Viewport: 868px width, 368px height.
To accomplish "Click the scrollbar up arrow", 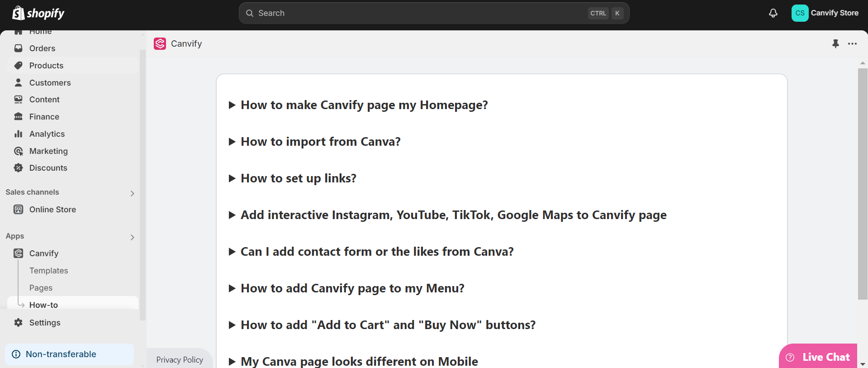I will point(863,63).
